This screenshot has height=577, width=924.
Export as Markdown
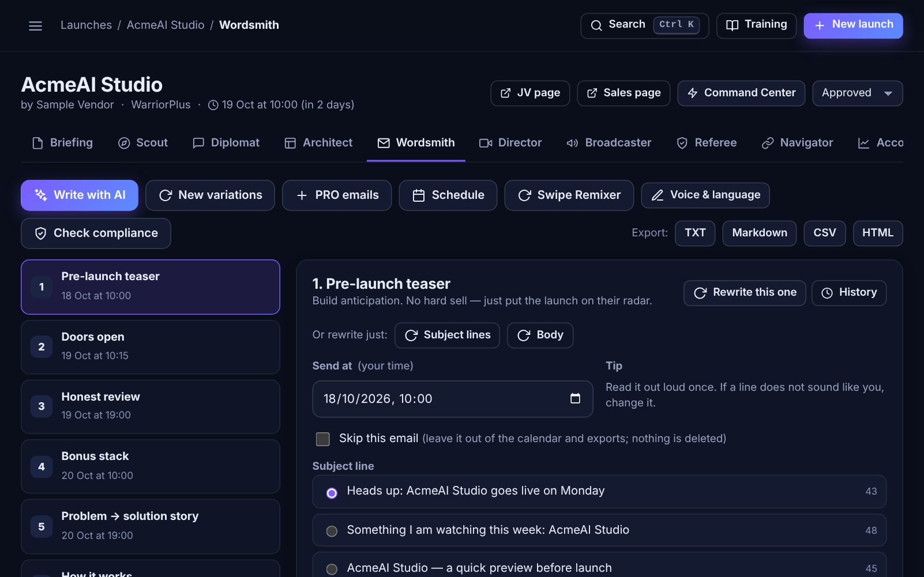759,233
